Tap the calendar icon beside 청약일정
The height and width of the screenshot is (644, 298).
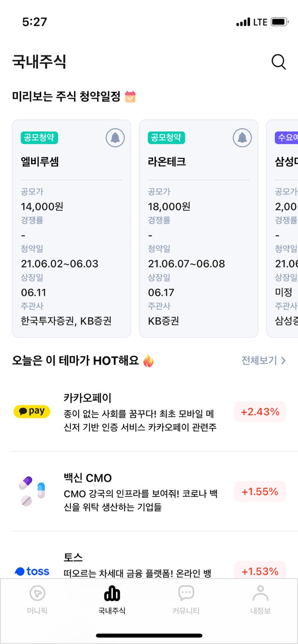(130, 97)
